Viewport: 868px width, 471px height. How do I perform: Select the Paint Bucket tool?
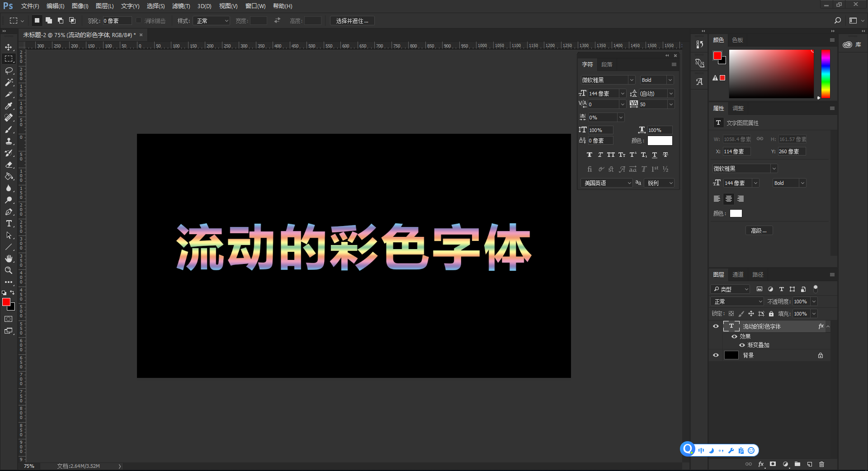(9, 176)
